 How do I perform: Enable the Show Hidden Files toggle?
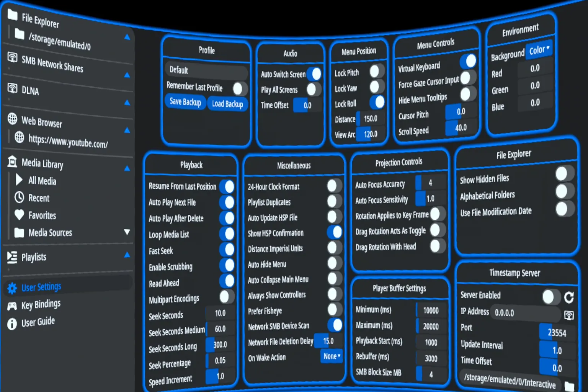tap(563, 173)
